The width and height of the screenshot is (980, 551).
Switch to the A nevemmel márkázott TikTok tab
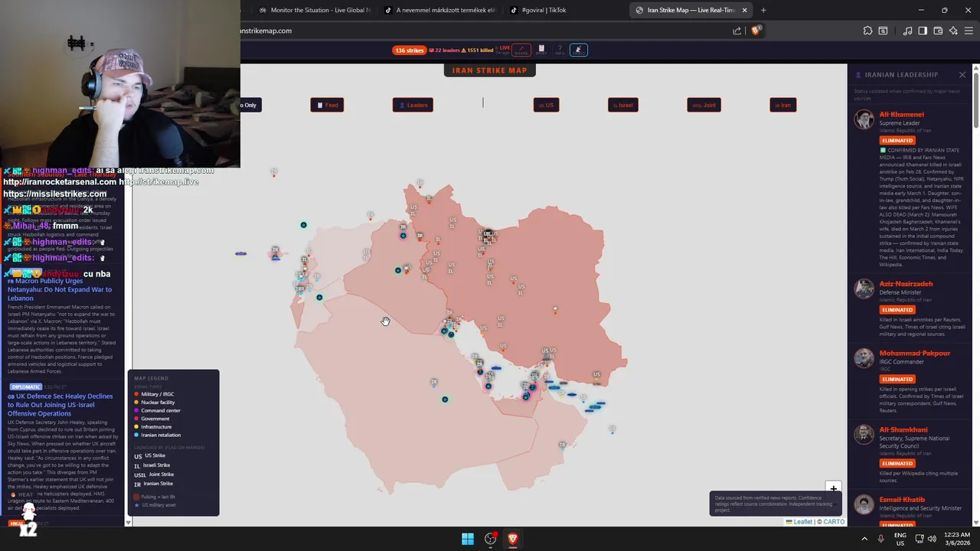click(x=439, y=10)
